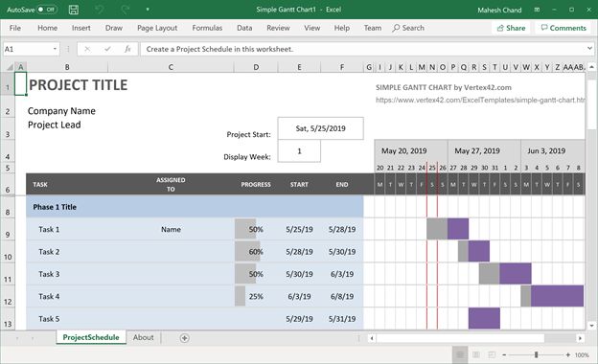Click the Phase 1 Title row
Viewport: 598px width, 364px height.
[195, 207]
